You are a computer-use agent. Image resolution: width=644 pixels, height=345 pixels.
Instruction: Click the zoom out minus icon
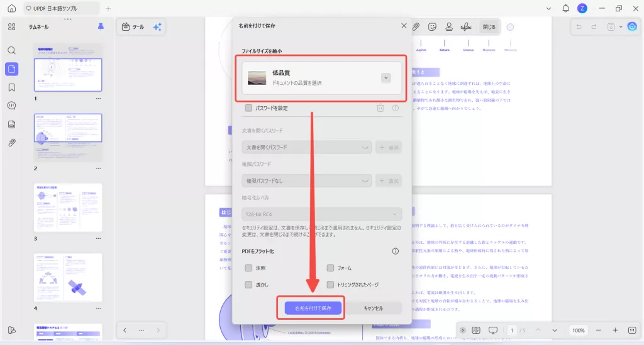[x=599, y=330]
